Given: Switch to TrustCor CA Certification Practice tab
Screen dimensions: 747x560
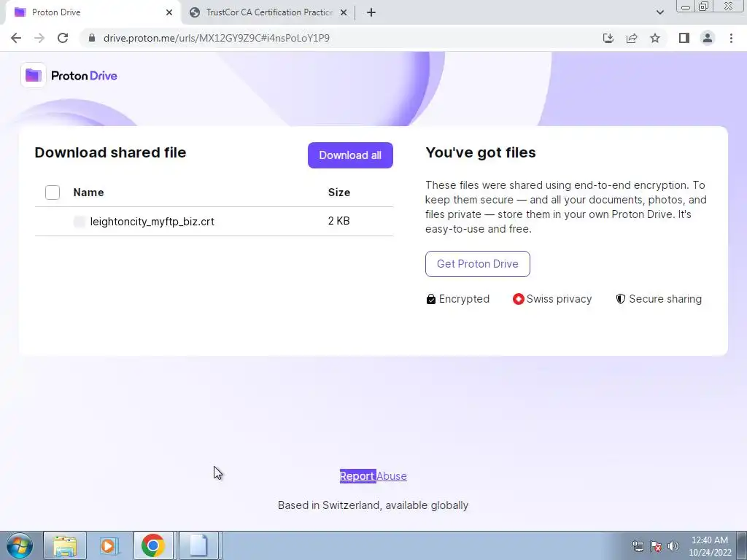Looking at the screenshot, I should point(268,12).
